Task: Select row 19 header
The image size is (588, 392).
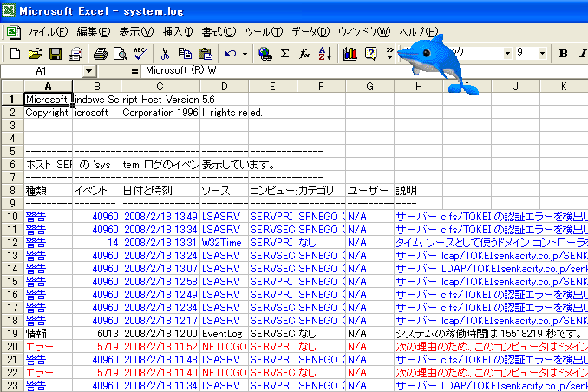Action: [x=12, y=334]
